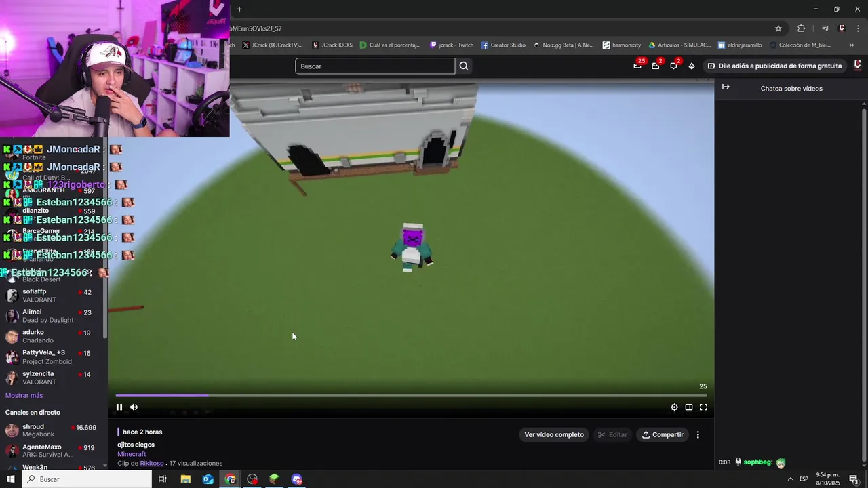Open sylzencita VALORANT channel
This screenshot has height=488, width=868.
tap(53, 378)
